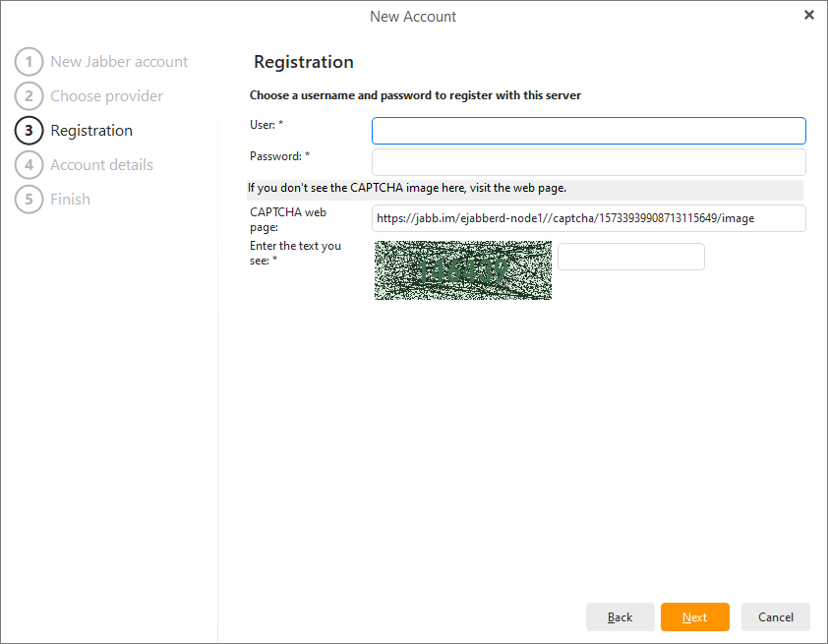Select the CAPTCHA web page URL field

pos(588,218)
